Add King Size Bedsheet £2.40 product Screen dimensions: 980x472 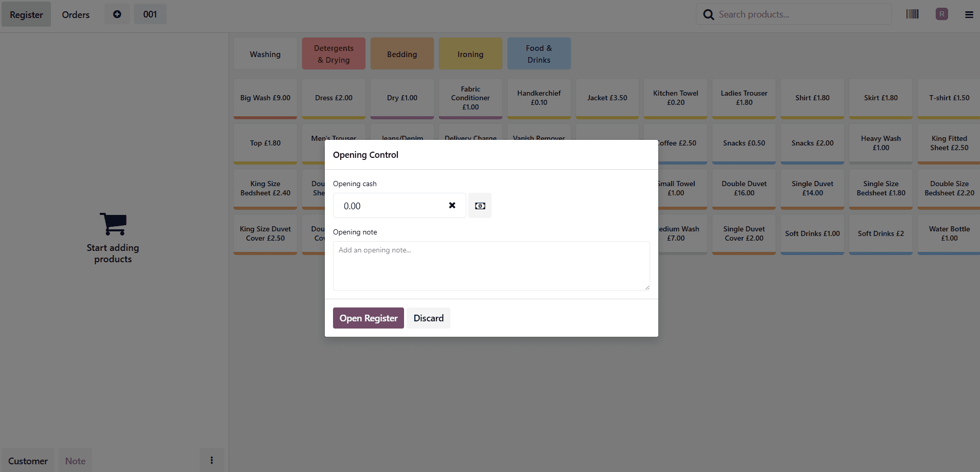[x=265, y=189]
